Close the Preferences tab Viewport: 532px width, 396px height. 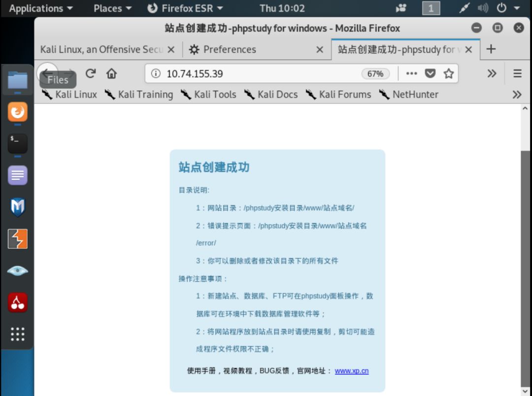tap(320, 50)
